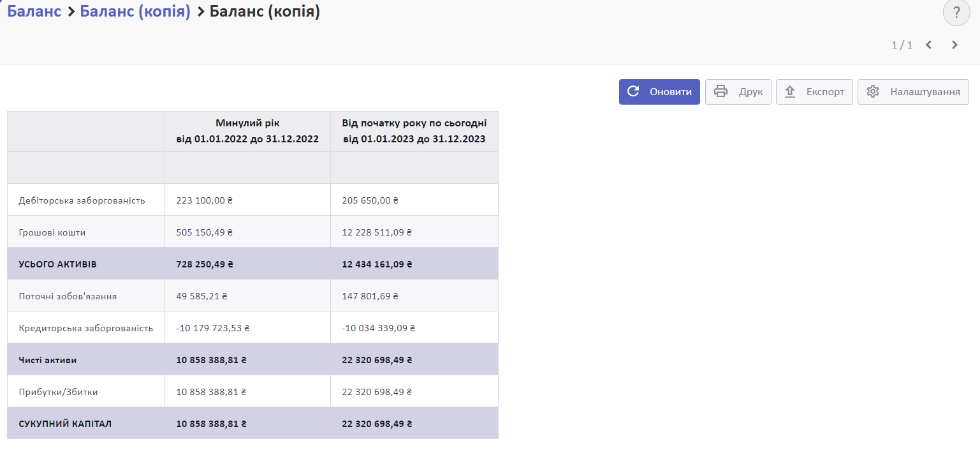Click value -10 034 339,09 ₴
Image resolution: width=980 pixels, height=464 pixels.
coord(379,328)
